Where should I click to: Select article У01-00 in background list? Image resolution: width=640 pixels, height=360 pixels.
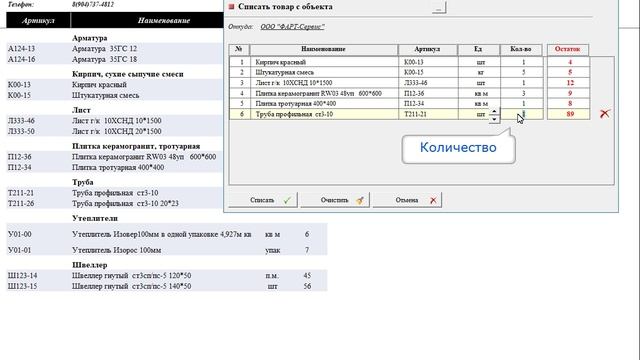(20, 234)
